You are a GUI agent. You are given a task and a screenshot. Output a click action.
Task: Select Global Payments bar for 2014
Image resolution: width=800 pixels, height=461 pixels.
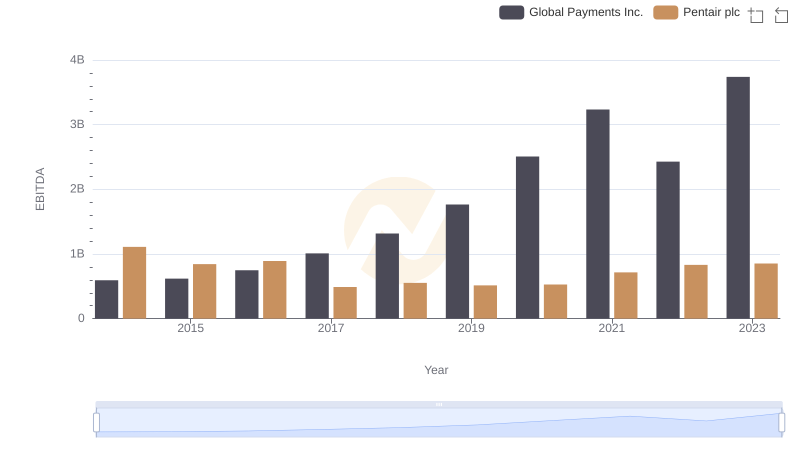click(106, 299)
